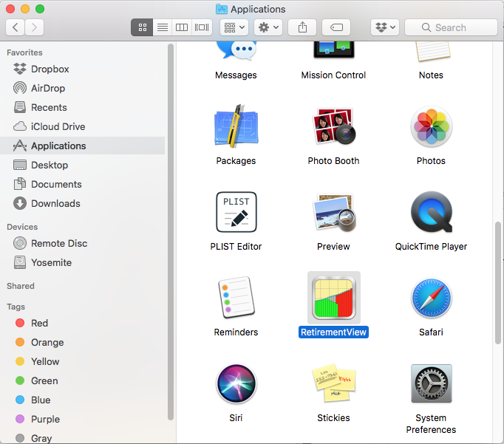Select the Photos app icon
The height and width of the screenshot is (444, 504).
[x=431, y=126]
